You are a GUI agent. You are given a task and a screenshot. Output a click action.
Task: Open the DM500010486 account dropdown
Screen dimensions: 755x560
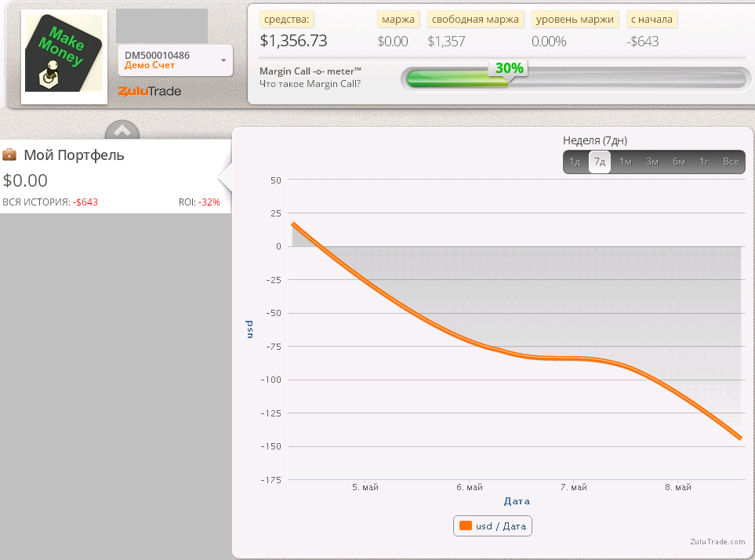coord(176,60)
